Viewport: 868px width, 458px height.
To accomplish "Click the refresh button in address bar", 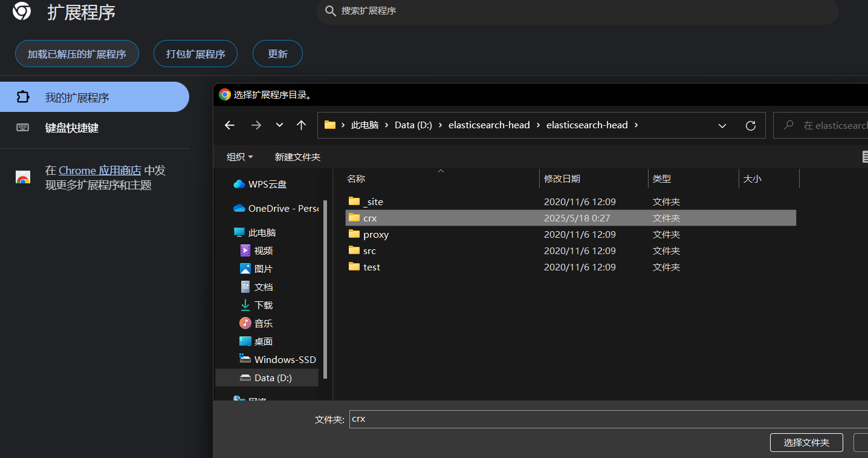I will tap(751, 126).
